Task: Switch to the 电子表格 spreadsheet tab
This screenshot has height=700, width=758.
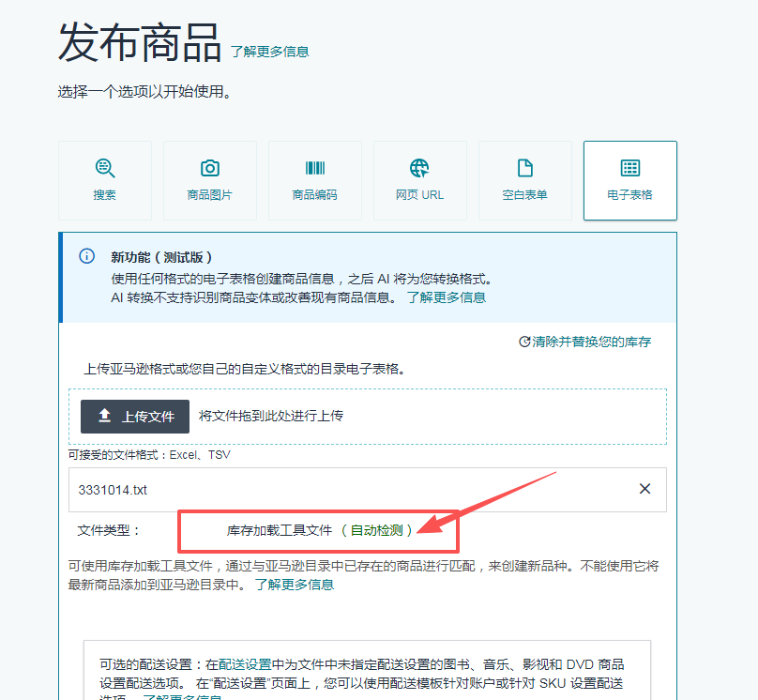Action: pos(629,180)
